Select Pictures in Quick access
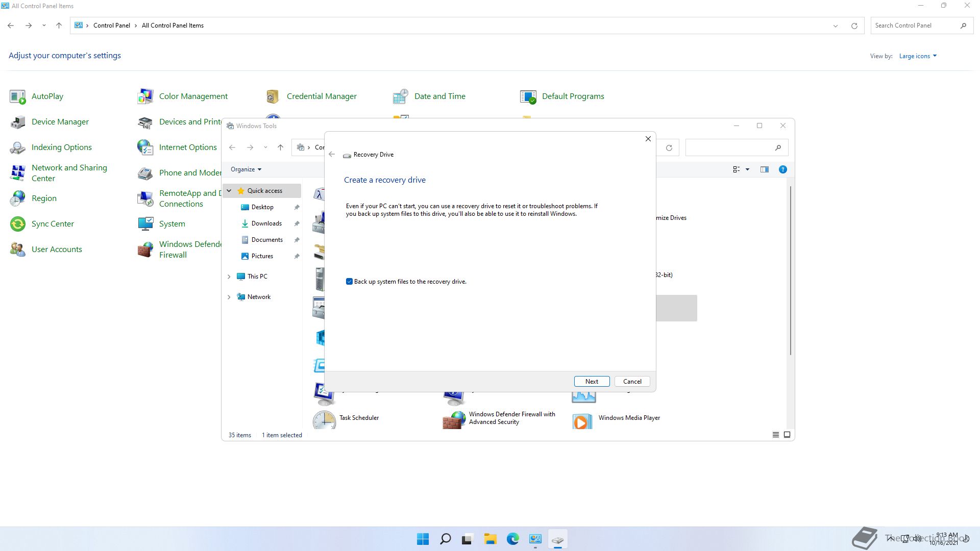 (262, 256)
